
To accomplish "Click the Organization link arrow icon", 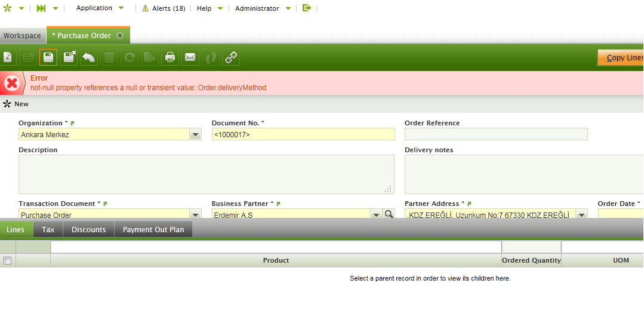I will tap(72, 124).
